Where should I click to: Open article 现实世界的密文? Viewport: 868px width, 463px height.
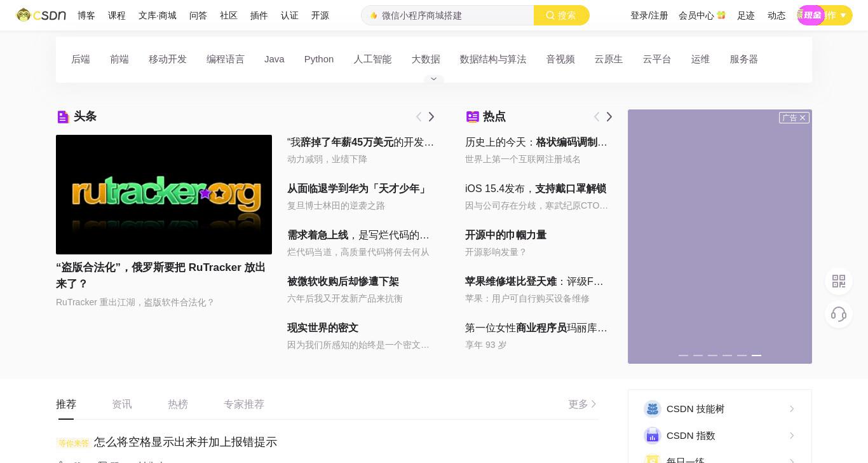pos(323,328)
